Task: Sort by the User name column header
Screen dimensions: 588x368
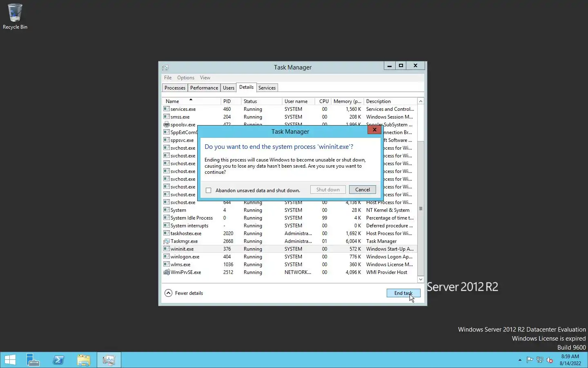Action: [298, 101]
